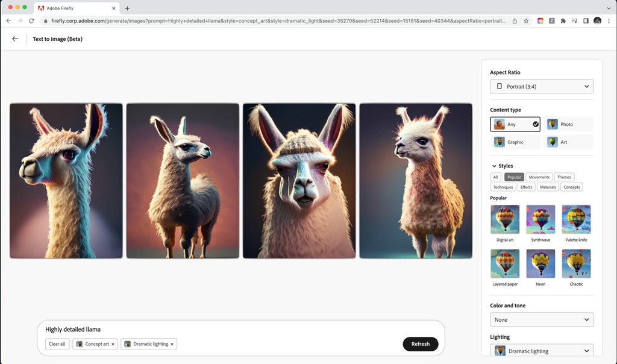Remove the Dramatic lighting style tag
Screen dimensions: 617x364
coord(172,344)
